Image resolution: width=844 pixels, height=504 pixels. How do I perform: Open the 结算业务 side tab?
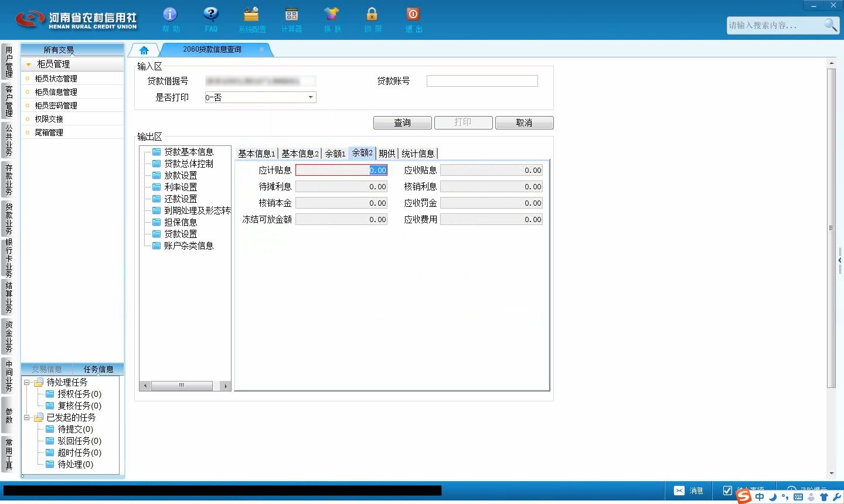9,298
